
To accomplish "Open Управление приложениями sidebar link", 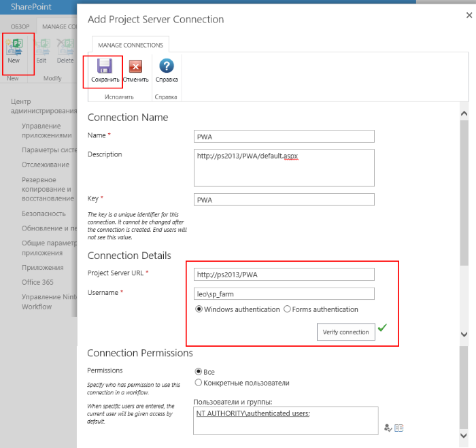I will click(47, 131).
